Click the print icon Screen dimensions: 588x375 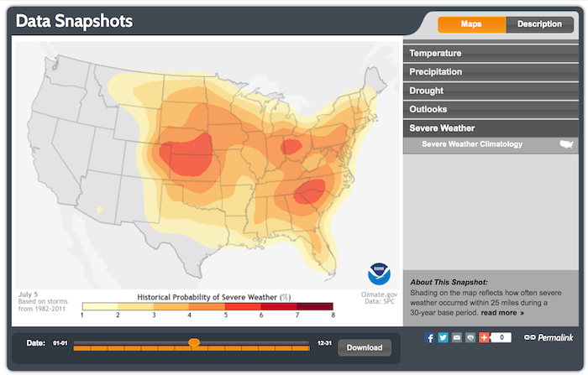470,337
